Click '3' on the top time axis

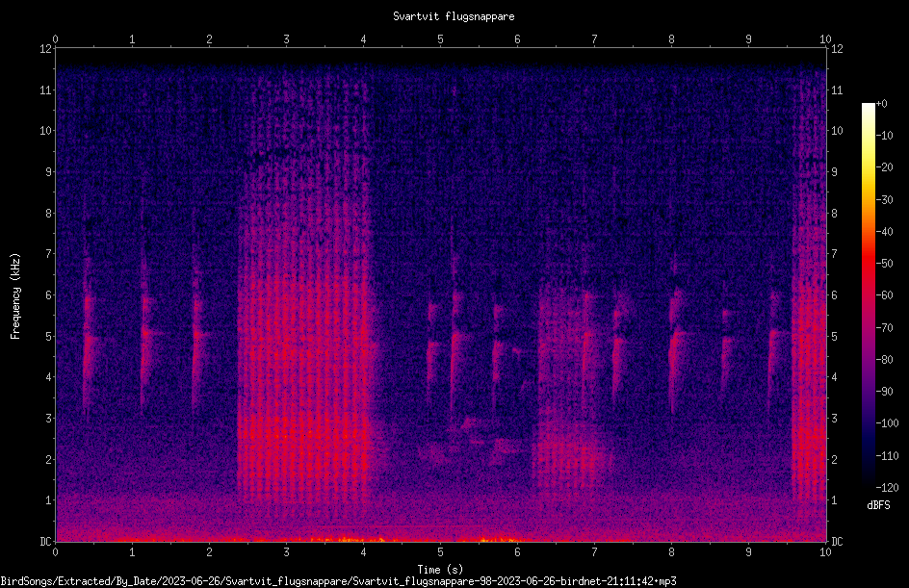point(286,39)
